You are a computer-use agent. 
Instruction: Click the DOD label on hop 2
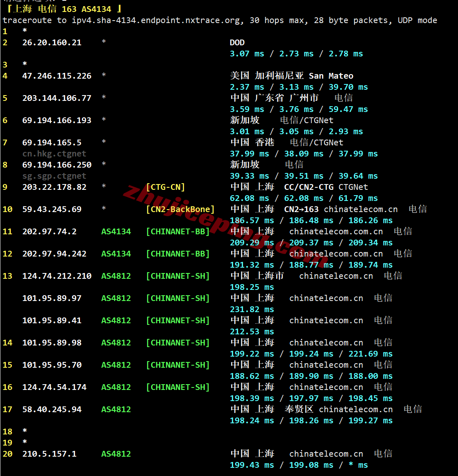(x=237, y=42)
